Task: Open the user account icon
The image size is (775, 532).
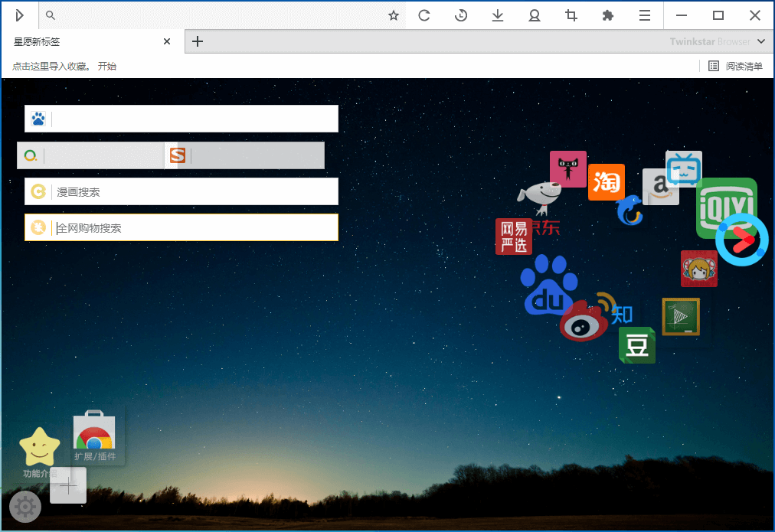Action: 535,16
